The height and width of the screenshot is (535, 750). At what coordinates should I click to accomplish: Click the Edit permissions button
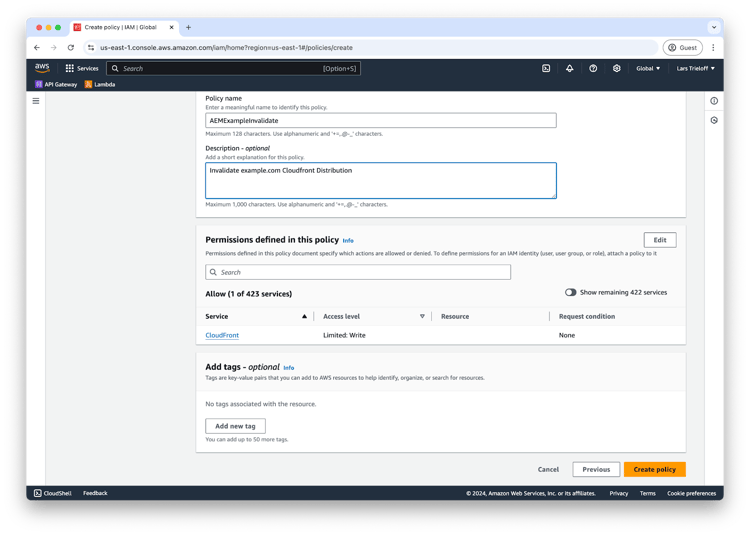pos(660,240)
